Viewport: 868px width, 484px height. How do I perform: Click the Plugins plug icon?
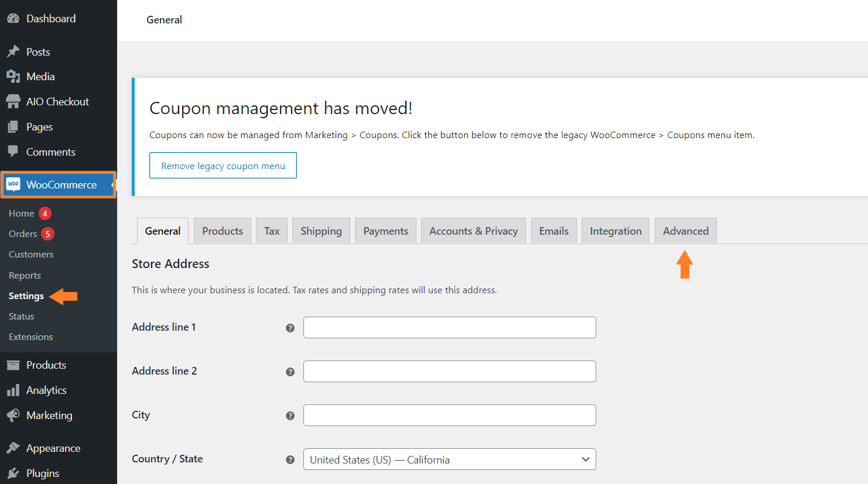(x=13, y=473)
